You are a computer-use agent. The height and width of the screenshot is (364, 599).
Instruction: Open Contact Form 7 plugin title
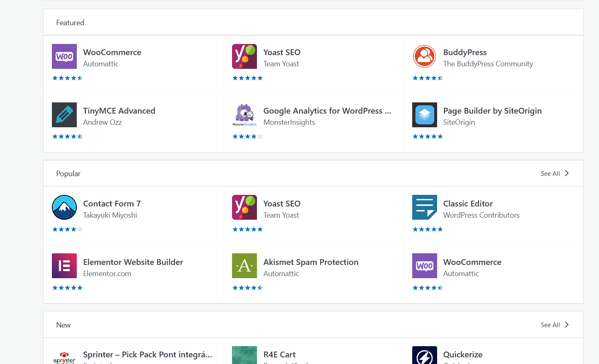pos(112,204)
